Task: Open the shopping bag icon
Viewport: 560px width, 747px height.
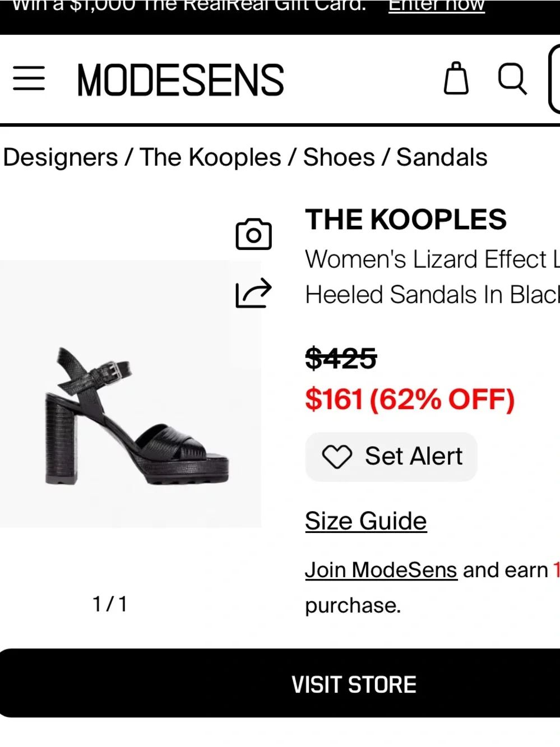Action: tap(456, 78)
